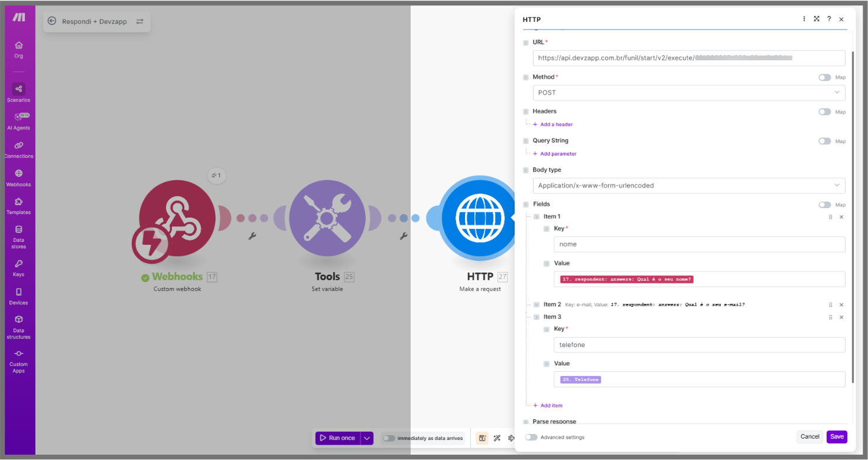Open Templates in the sidebar

19,206
